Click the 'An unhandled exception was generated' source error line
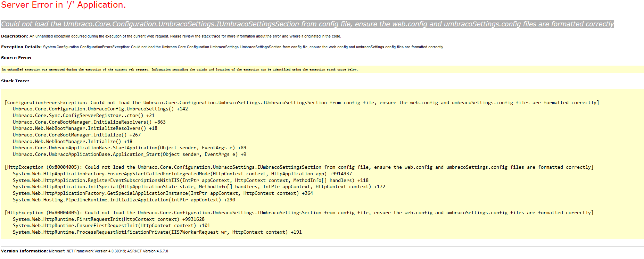644x259 pixels. 180,69
